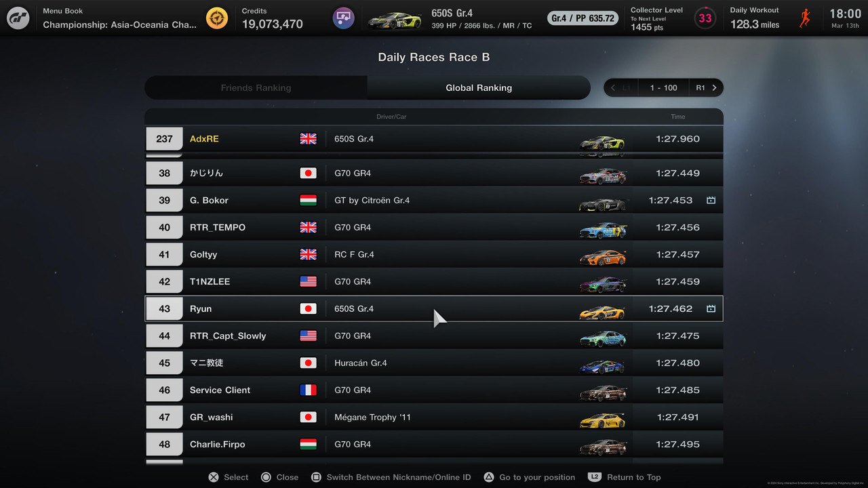Click the rank number 43
Viewport: 868px width, 488px height.
[165, 308]
